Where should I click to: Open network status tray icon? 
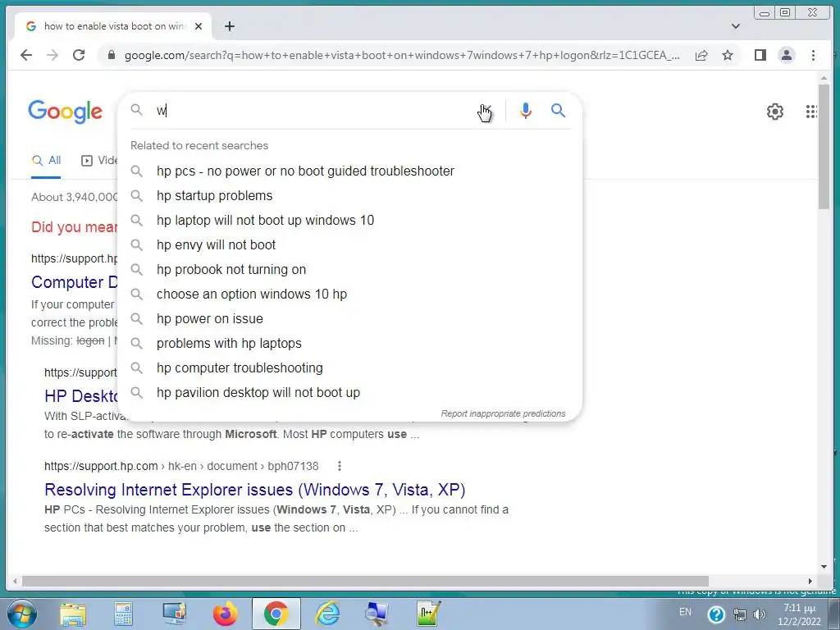739,614
